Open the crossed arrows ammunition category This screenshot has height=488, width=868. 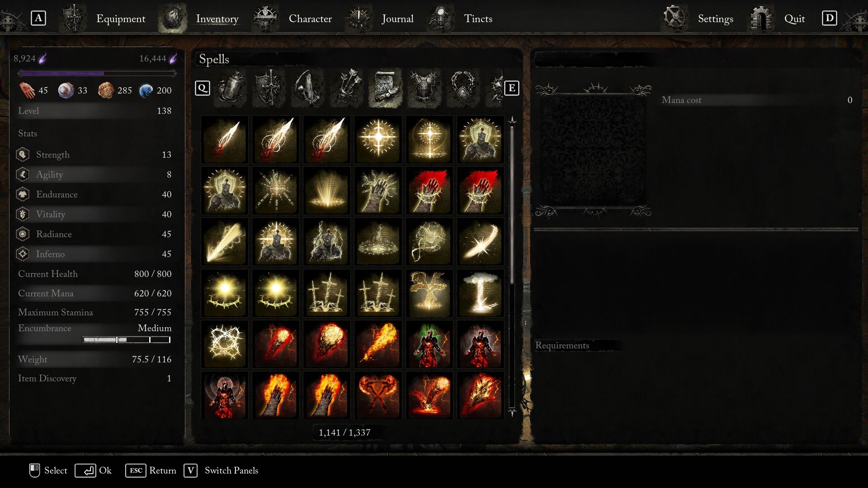[347, 88]
